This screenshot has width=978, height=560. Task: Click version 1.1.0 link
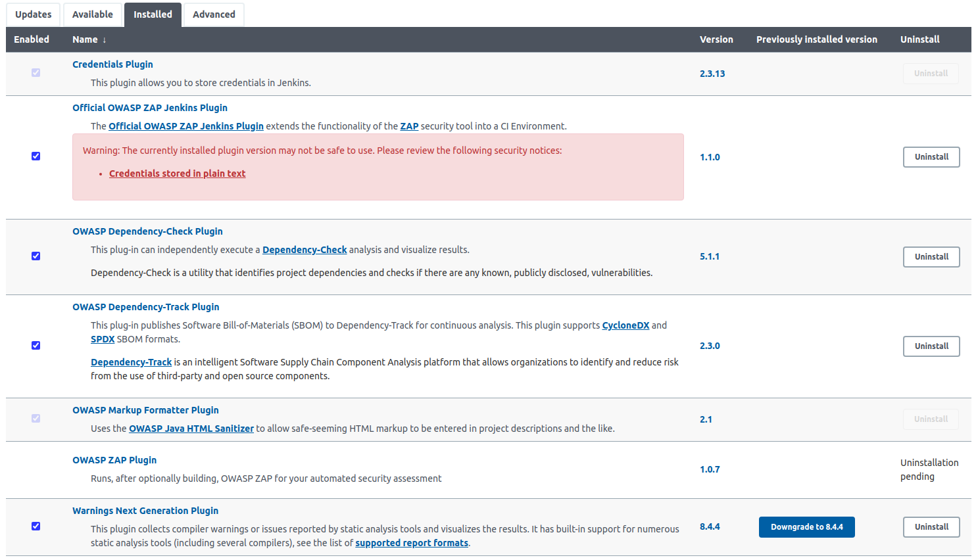coord(710,157)
